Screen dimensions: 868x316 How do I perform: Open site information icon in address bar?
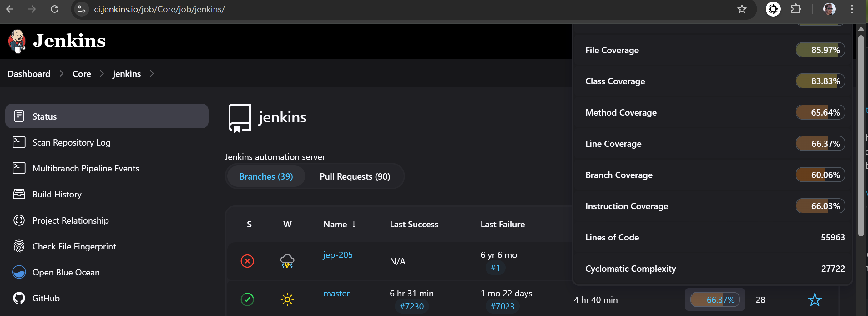(81, 9)
